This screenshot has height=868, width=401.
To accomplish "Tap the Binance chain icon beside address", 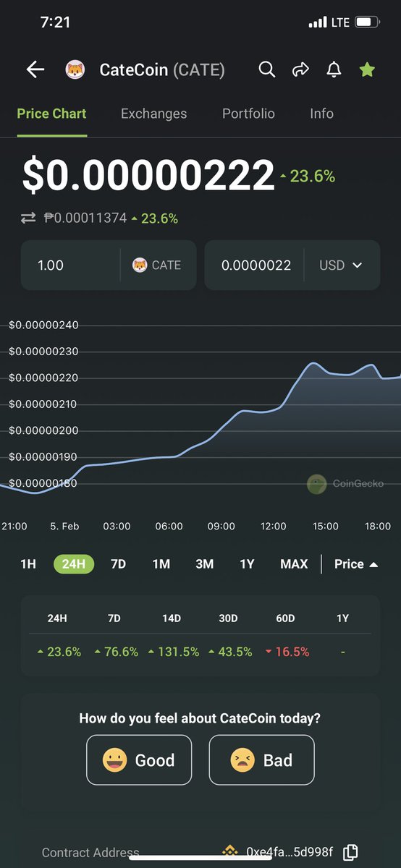I will tap(230, 852).
